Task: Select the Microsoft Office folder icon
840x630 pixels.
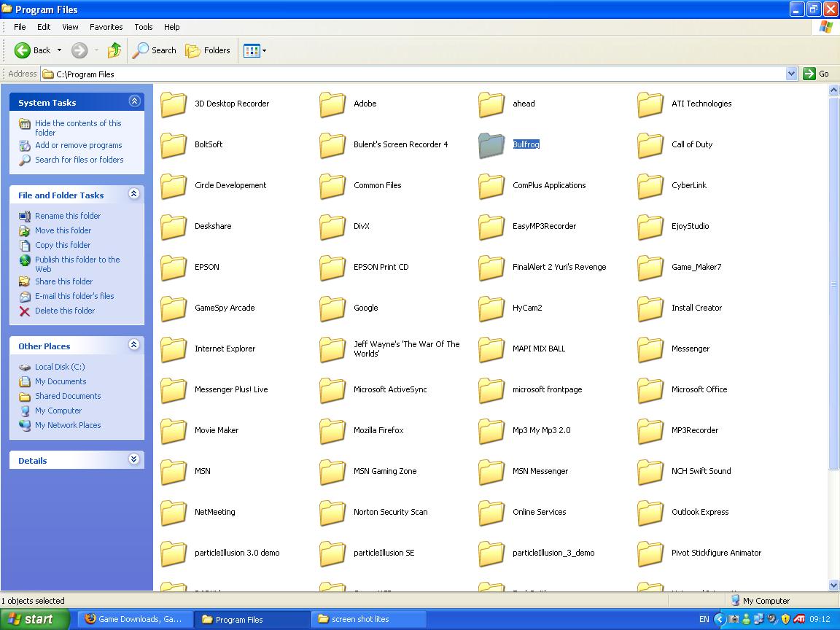Action: tap(650, 390)
